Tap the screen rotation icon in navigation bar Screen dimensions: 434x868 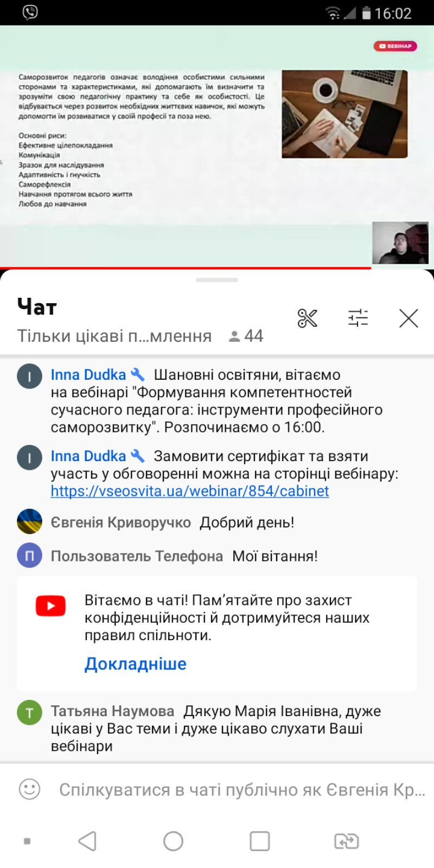pyautogui.click(x=346, y=841)
